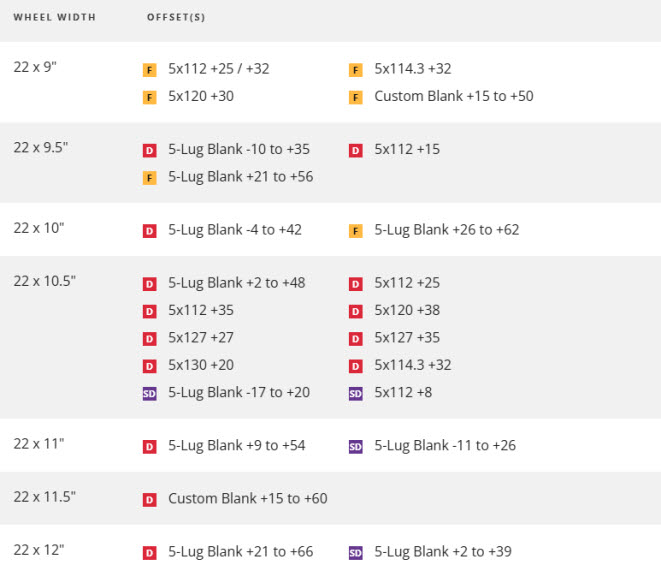The width and height of the screenshot is (661, 577).
Task: Click the F badge beside 5x112 +25 / +32
Action: (150, 70)
